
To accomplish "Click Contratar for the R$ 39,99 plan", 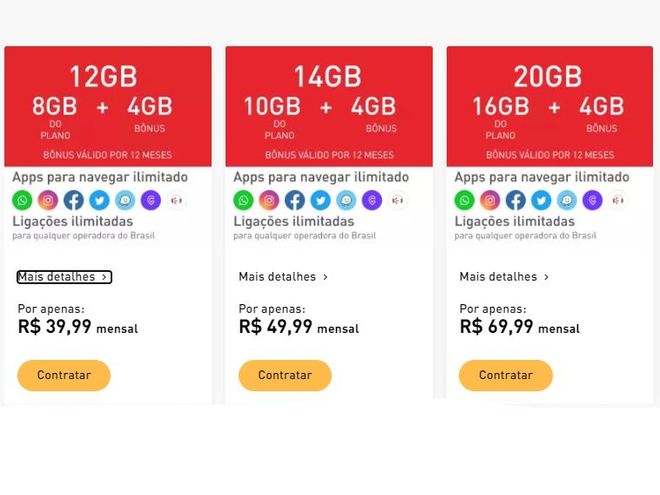I will pyautogui.click(x=64, y=375).
